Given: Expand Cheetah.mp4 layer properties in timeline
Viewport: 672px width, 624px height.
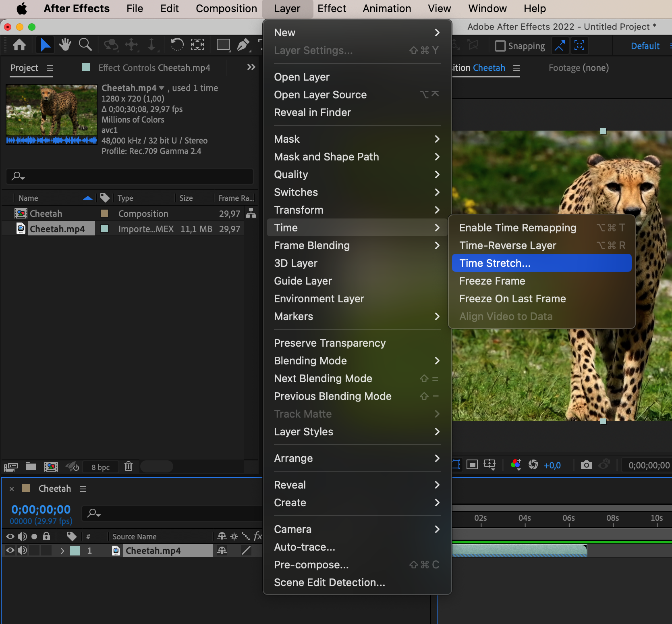Looking at the screenshot, I should [62, 551].
